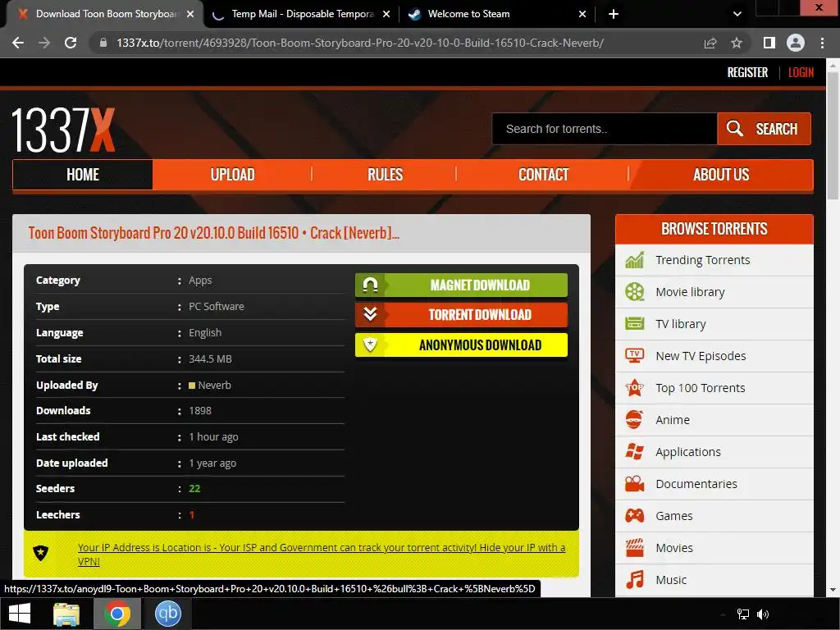Screen dimensions: 840x630
Task: Click the share page icon in address bar
Action: (710, 43)
